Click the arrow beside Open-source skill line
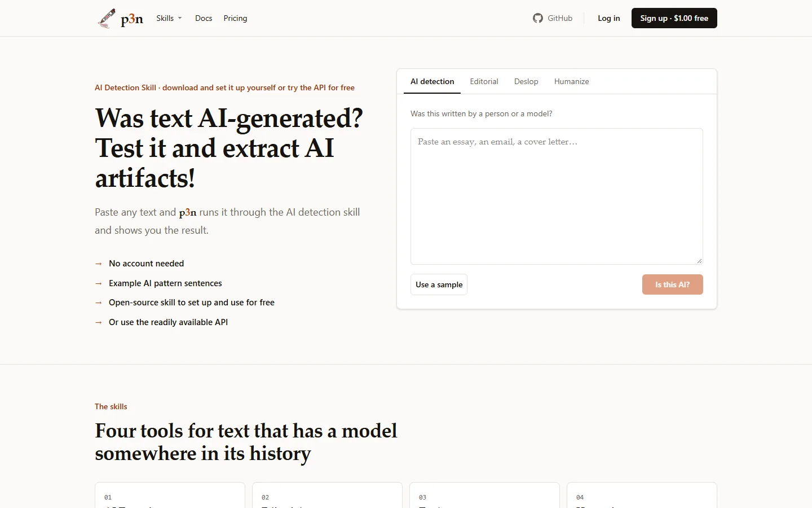 click(x=99, y=303)
